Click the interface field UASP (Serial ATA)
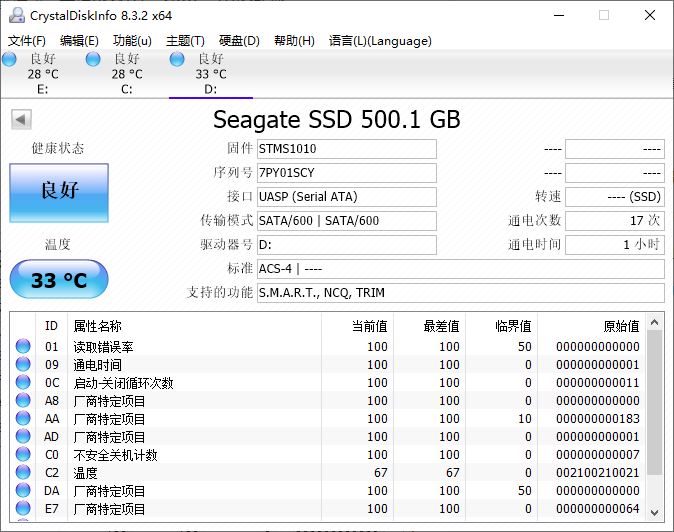The width and height of the screenshot is (674, 532). click(x=347, y=197)
